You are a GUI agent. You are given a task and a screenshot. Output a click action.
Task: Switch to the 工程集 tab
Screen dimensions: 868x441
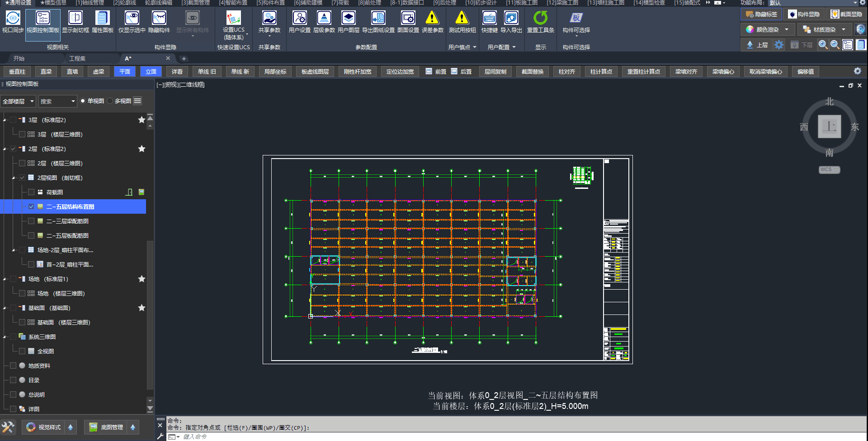click(77, 59)
